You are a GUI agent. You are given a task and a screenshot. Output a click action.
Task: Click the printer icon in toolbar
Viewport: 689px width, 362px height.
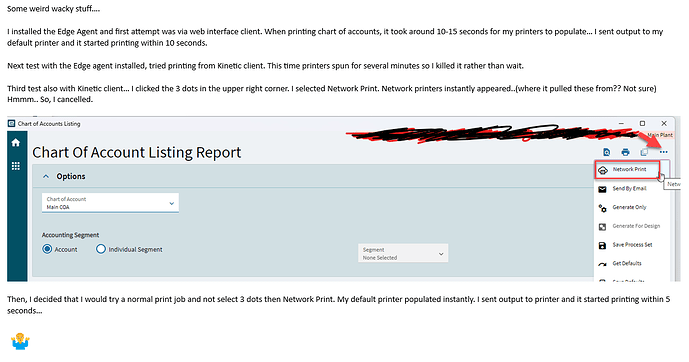click(x=625, y=152)
